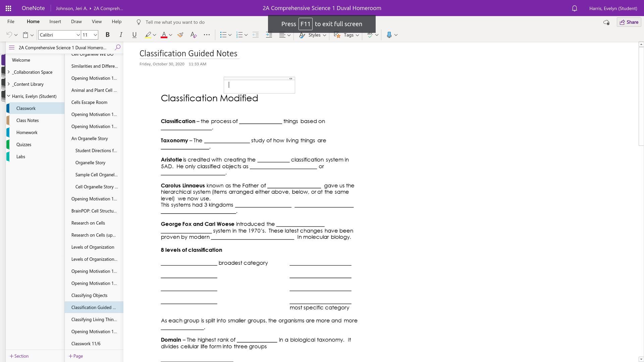
Task: Apply the red font color swatch
Action: [164, 35]
